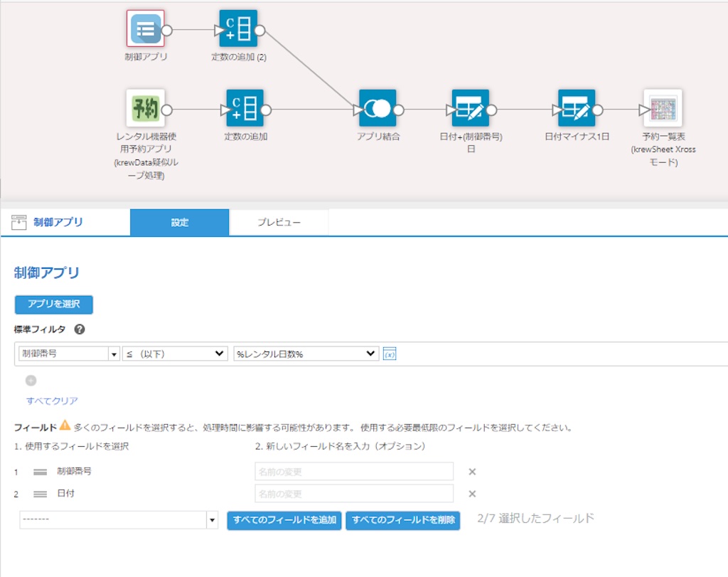728x577 pixels.
Task: Select the 定数の追加 node icon
Action: (245, 108)
